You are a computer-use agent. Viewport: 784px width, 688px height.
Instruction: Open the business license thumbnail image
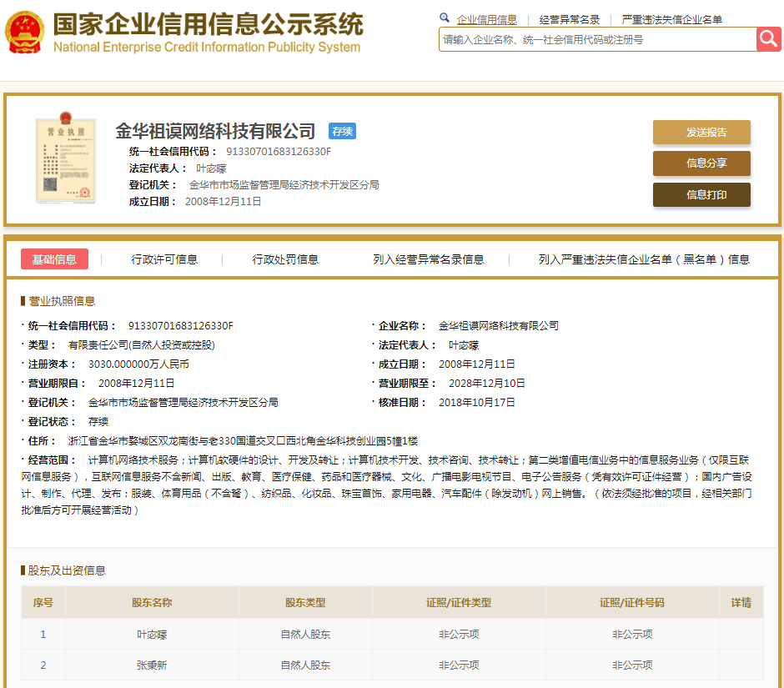coord(66,160)
